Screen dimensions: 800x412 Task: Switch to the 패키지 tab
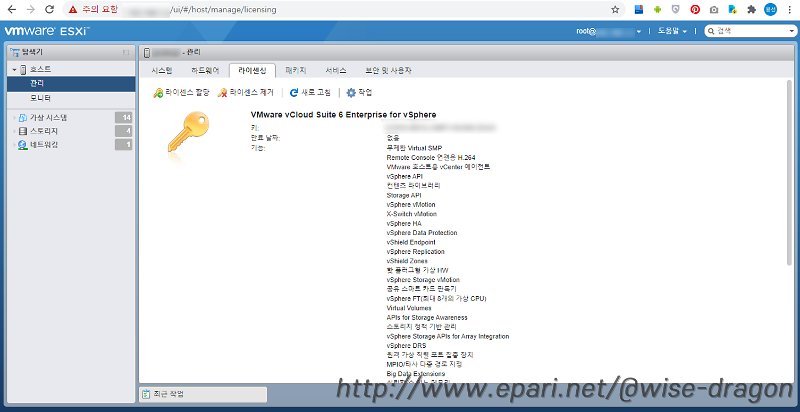(296, 70)
